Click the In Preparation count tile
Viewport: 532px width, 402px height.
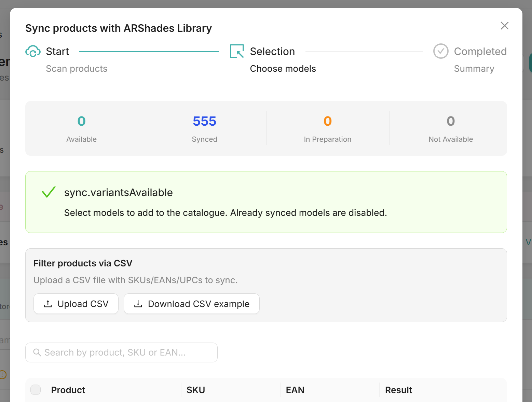click(x=327, y=128)
